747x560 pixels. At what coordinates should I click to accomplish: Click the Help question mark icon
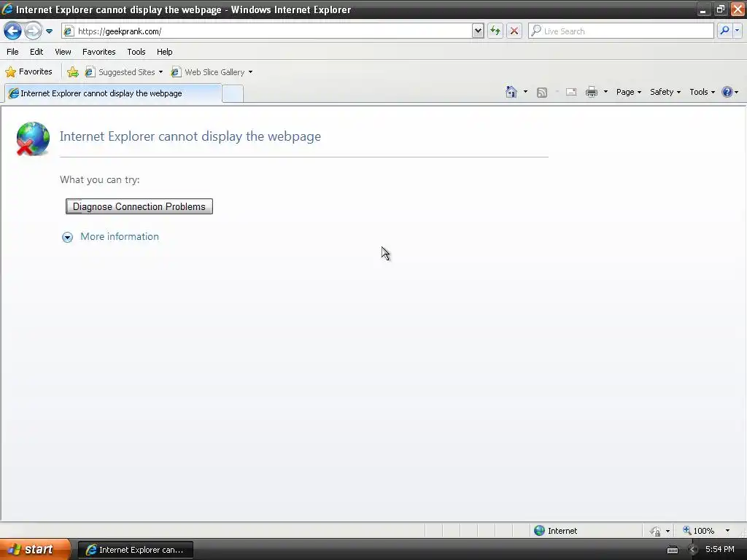[727, 92]
